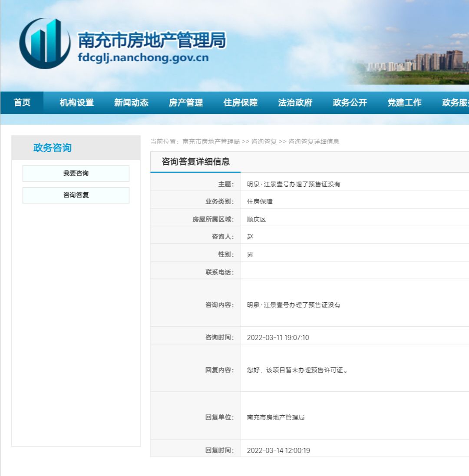Viewport: 469px width, 476px height.
Task: Click the 咨询时间 value 2022-03-11 19:07:10
Action: pyautogui.click(x=278, y=337)
